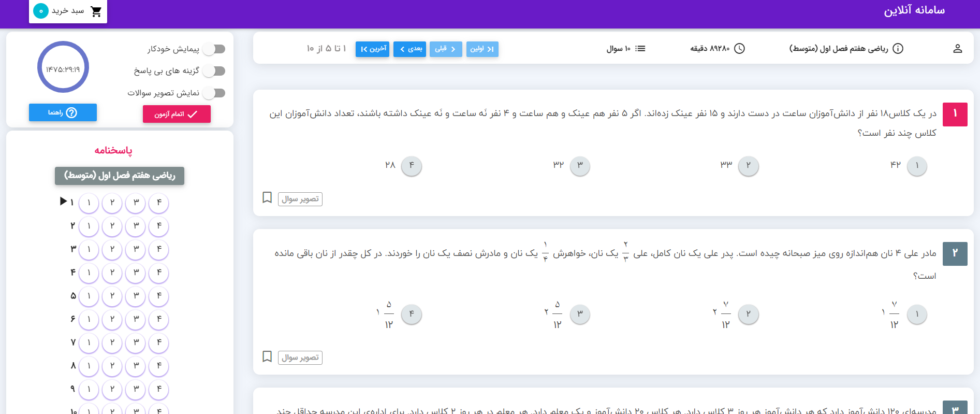Click the countdown timer circle
980x414 pixels.
coord(63,67)
